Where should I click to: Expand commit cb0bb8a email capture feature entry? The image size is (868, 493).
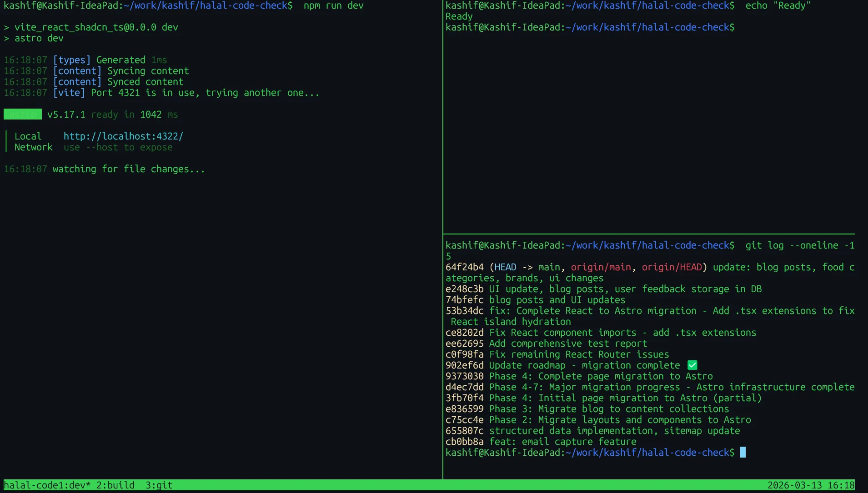point(464,441)
